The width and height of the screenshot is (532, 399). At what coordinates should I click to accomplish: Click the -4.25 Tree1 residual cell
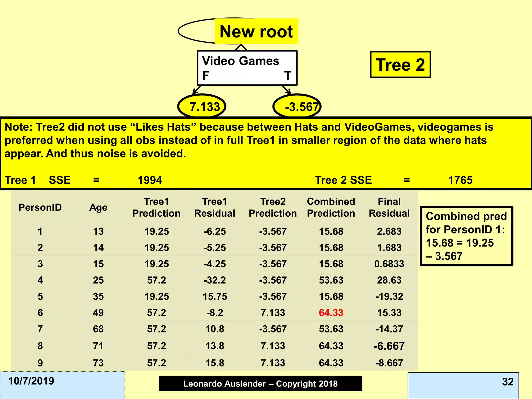coord(215,264)
